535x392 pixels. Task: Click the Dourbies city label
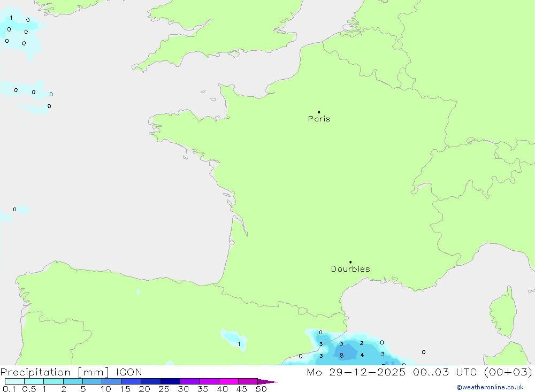pyautogui.click(x=350, y=269)
